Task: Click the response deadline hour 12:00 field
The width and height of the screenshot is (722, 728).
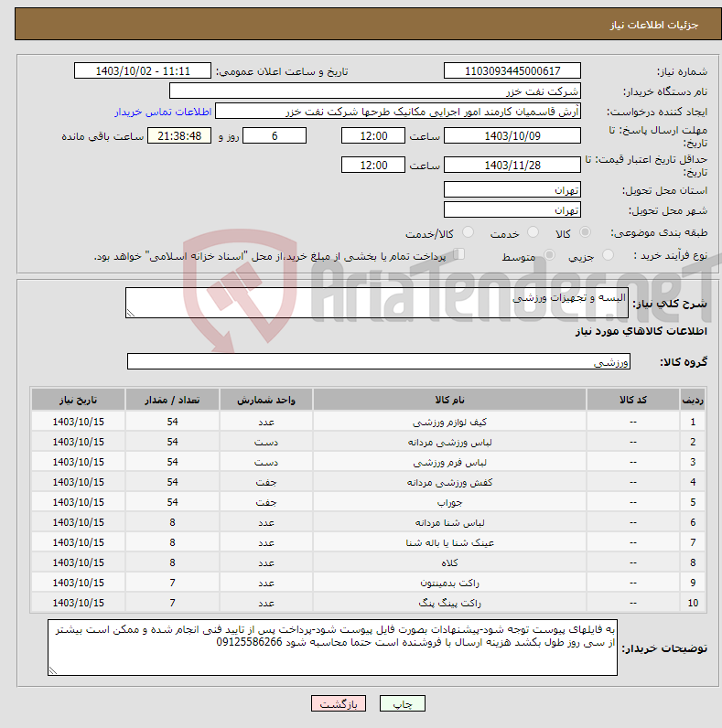Action: (373, 136)
